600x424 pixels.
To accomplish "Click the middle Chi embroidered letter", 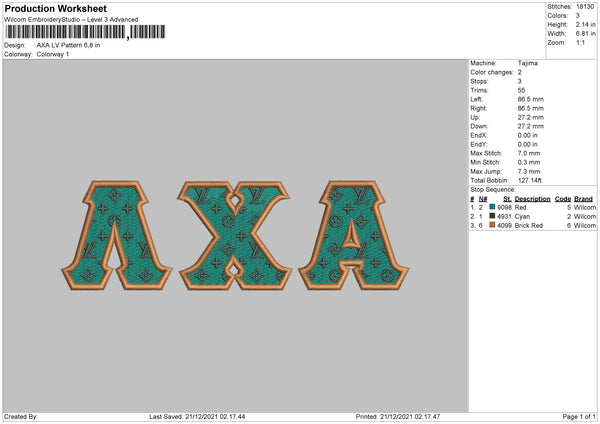I will (235, 235).
